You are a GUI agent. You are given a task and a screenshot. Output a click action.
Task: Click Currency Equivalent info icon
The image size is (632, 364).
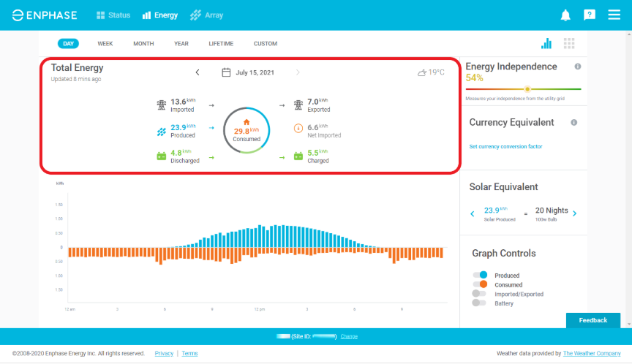point(574,122)
